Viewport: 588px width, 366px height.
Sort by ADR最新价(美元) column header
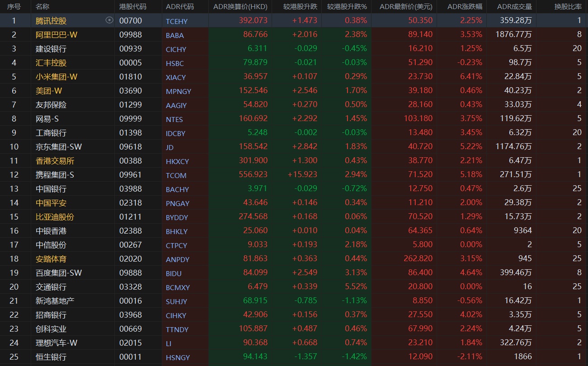406,7
